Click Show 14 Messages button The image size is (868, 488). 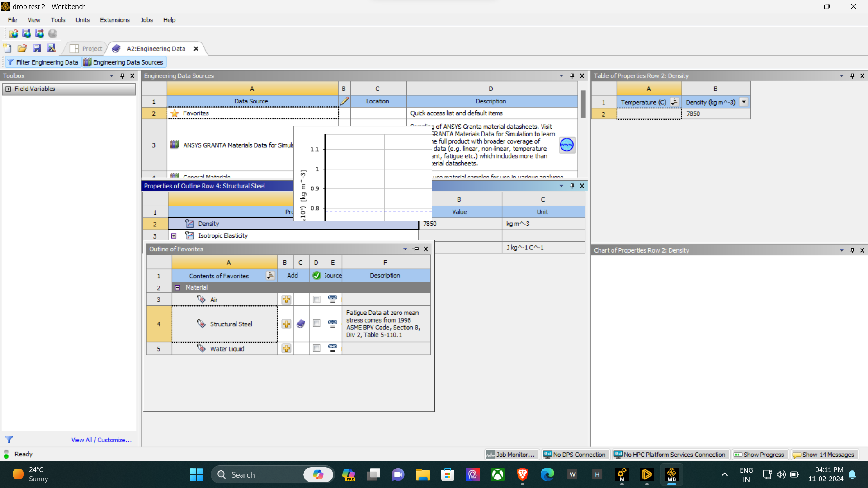tap(824, 455)
